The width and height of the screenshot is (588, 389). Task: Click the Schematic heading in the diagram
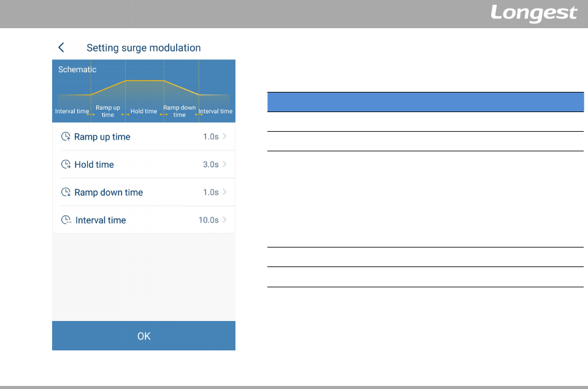point(77,69)
